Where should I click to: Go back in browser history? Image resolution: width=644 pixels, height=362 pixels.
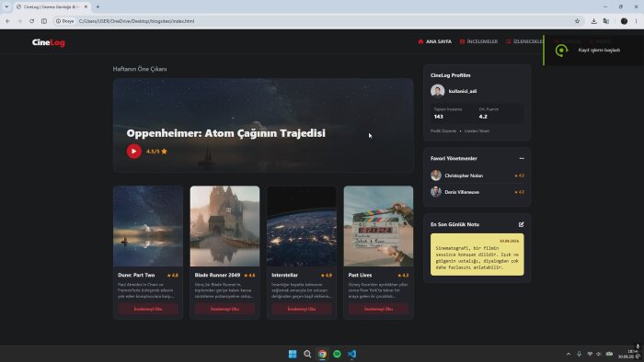7,21
